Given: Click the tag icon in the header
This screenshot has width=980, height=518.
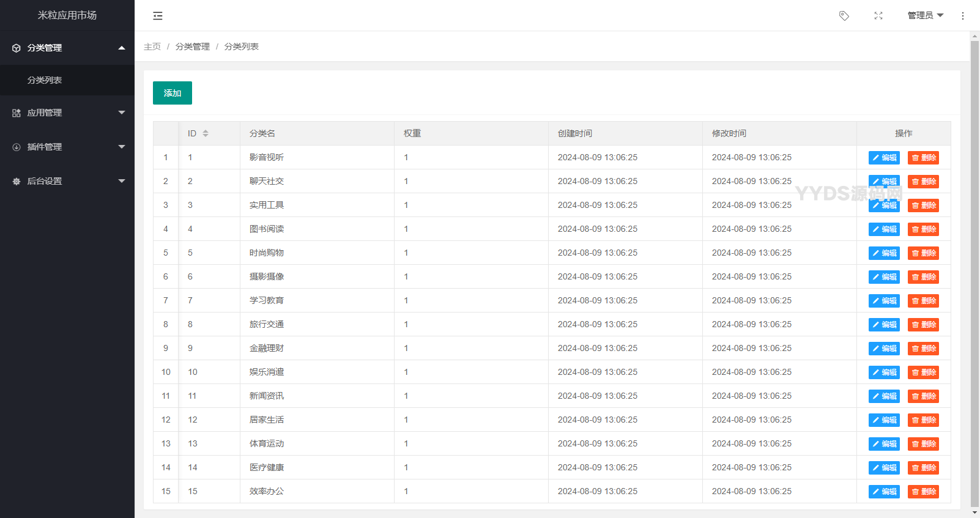Looking at the screenshot, I should pos(844,16).
